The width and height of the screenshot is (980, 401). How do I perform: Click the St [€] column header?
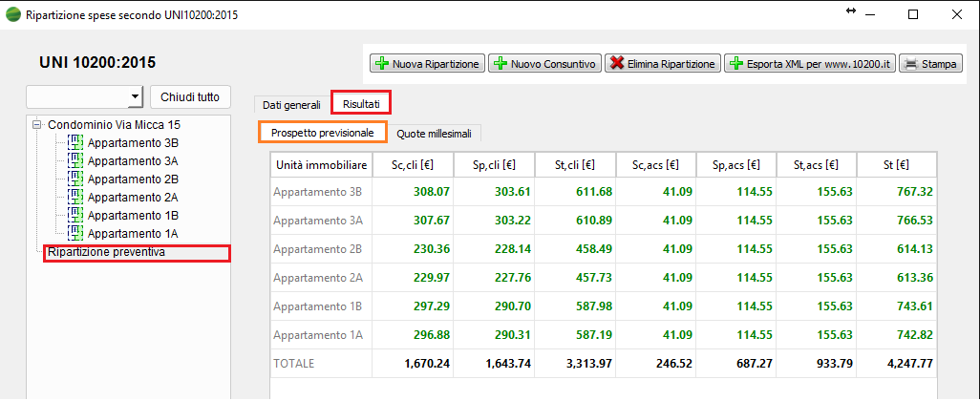[898, 166]
